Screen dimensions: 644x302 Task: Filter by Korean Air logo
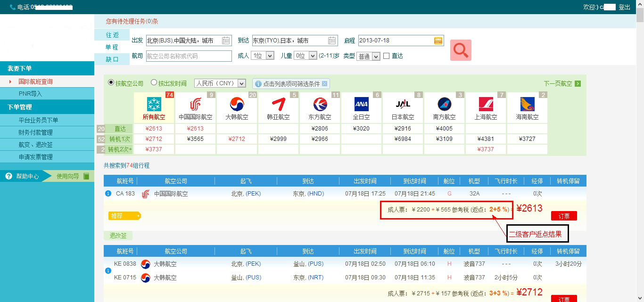pos(237,104)
